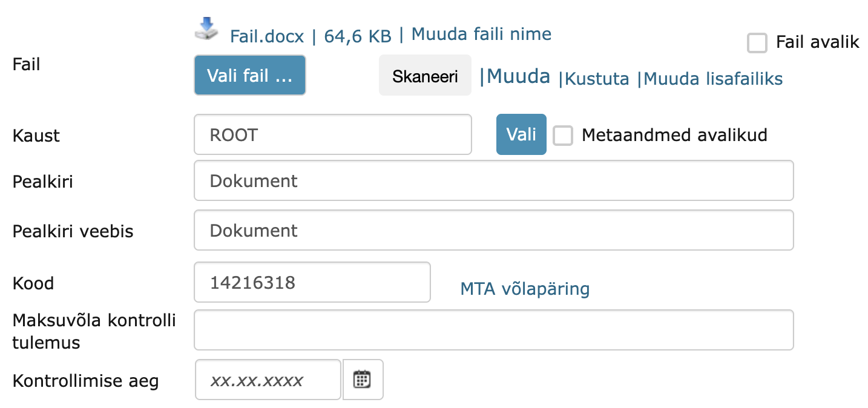This screenshot has width=868, height=408.
Task: Click the Kustuta link
Action: (x=597, y=79)
